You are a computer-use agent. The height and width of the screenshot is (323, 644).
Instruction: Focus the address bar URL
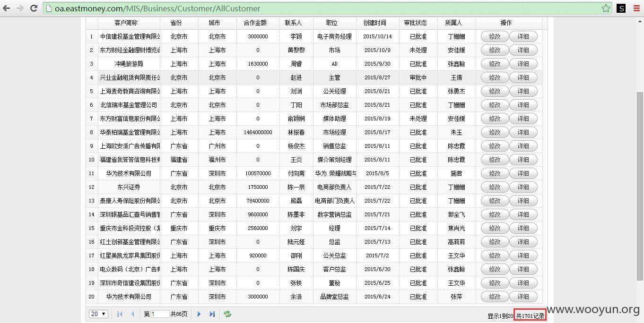click(x=157, y=8)
